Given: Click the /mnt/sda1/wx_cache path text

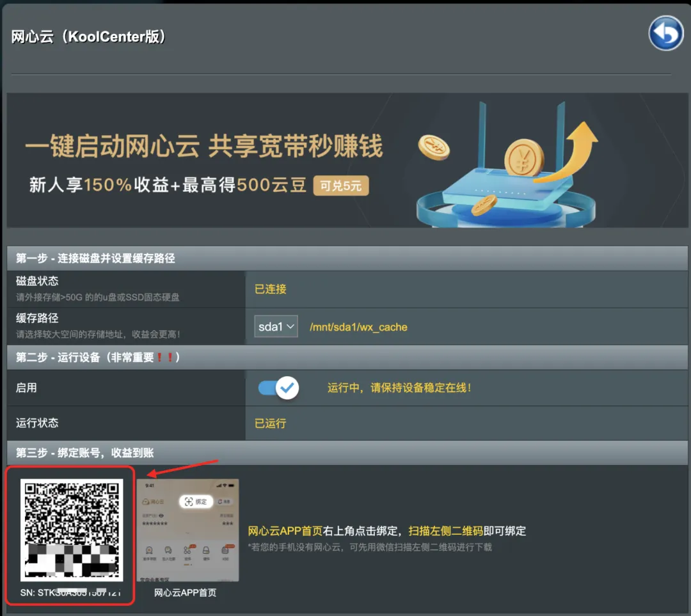Looking at the screenshot, I should [358, 328].
